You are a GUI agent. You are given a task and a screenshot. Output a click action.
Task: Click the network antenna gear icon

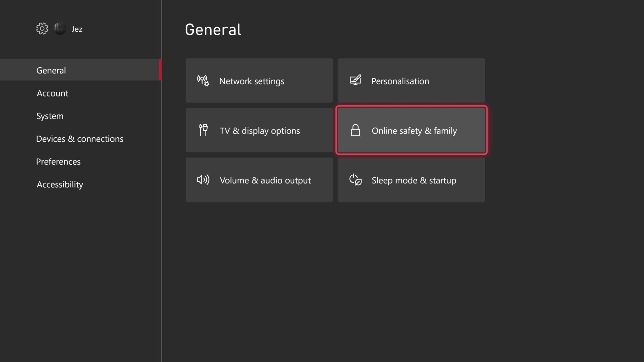click(x=203, y=81)
